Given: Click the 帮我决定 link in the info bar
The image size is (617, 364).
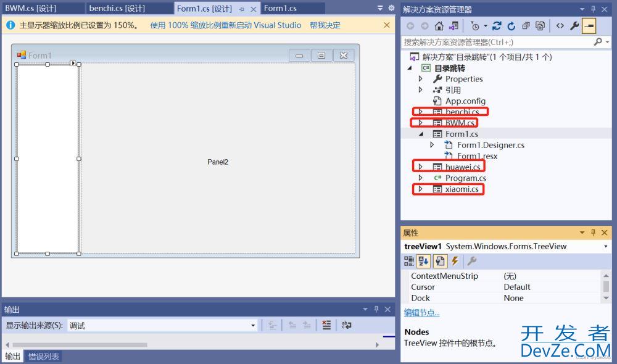Looking at the screenshot, I should pyautogui.click(x=325, y=25).
